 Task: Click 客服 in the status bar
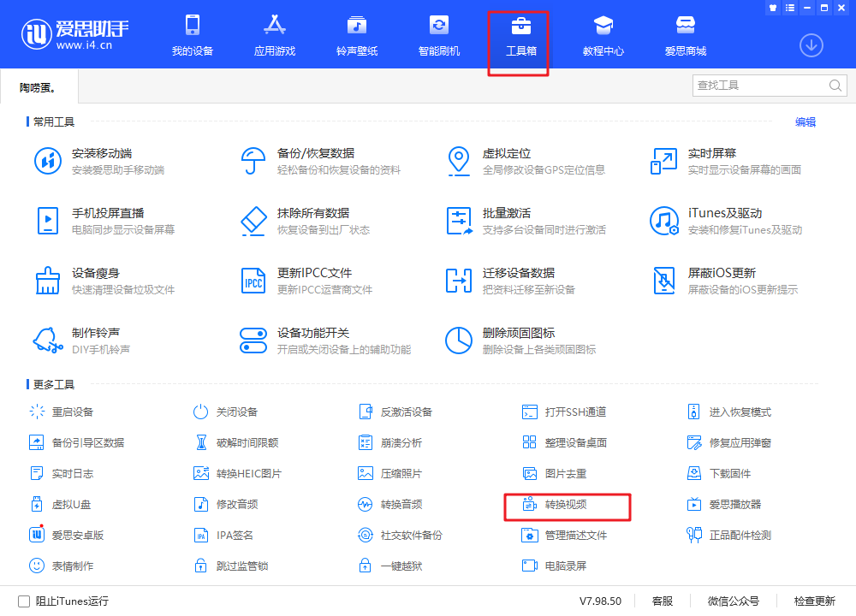pyautogui.click(x=663, y=601)
